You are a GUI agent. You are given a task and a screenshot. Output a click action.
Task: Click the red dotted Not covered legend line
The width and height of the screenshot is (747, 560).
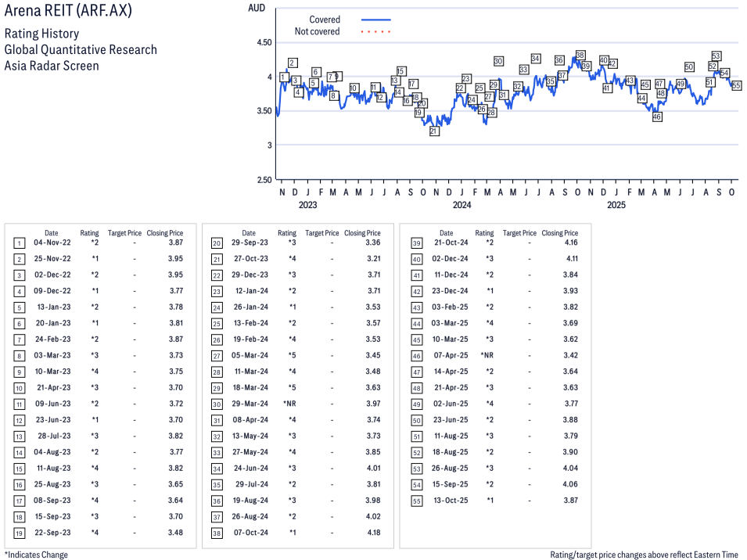tap(375, 32)
